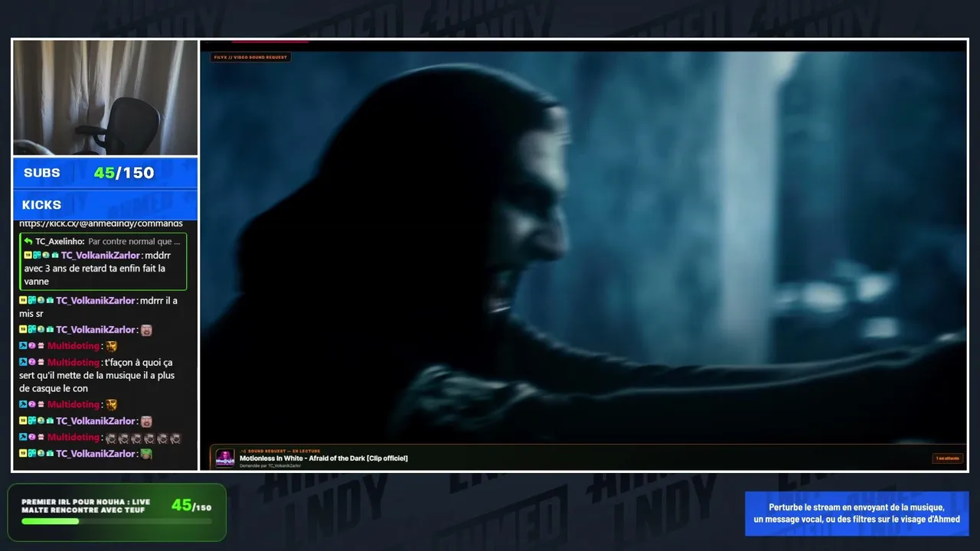980x551 pixels.
Task: Click the SUBS 45/150 counter bar
Action: [106, 173]
